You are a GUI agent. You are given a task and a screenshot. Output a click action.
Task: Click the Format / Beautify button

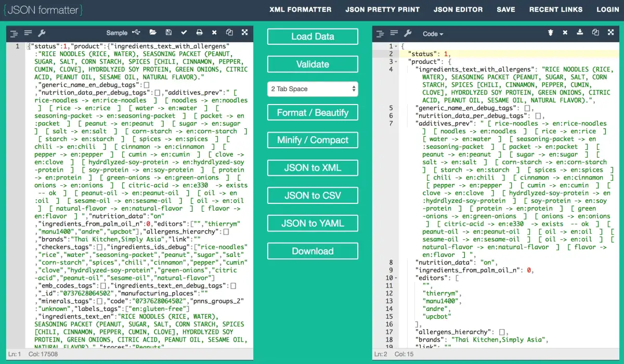pos(313,113)
